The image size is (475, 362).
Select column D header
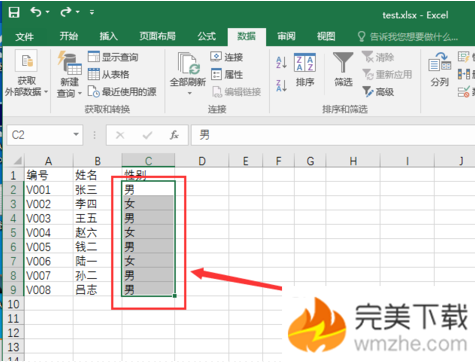coord(202,161)
